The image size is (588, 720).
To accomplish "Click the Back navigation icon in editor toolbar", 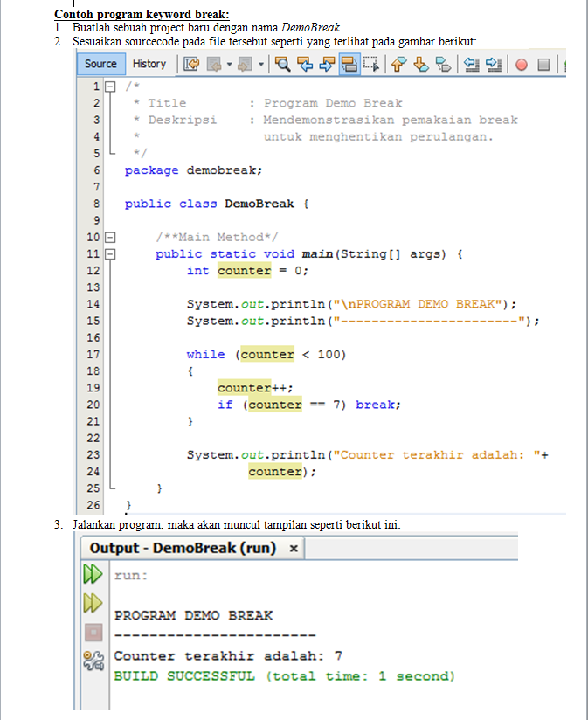I will pos(214,65).
